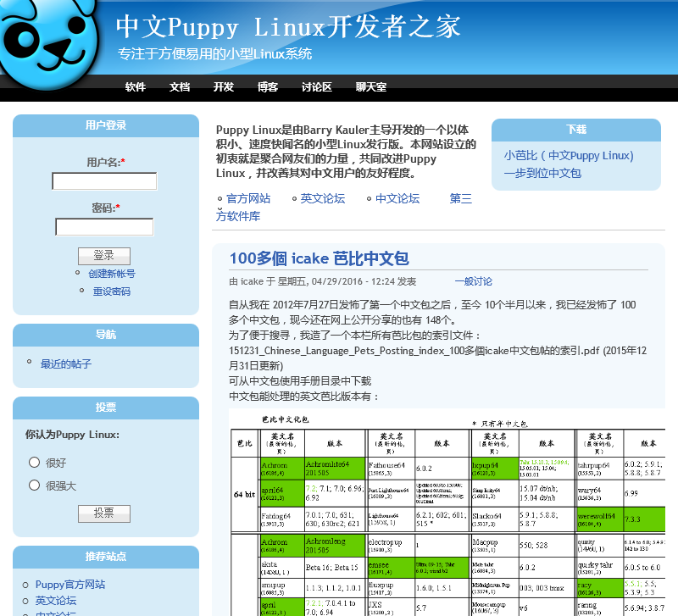Click the pdf index filename text

coord(414,351)
